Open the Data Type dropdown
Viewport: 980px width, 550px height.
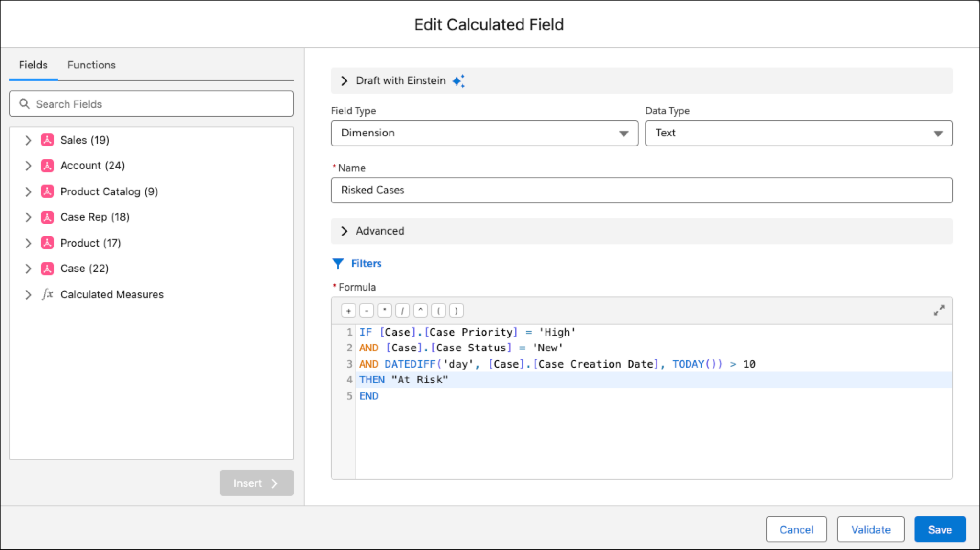(x=799, y=133)
